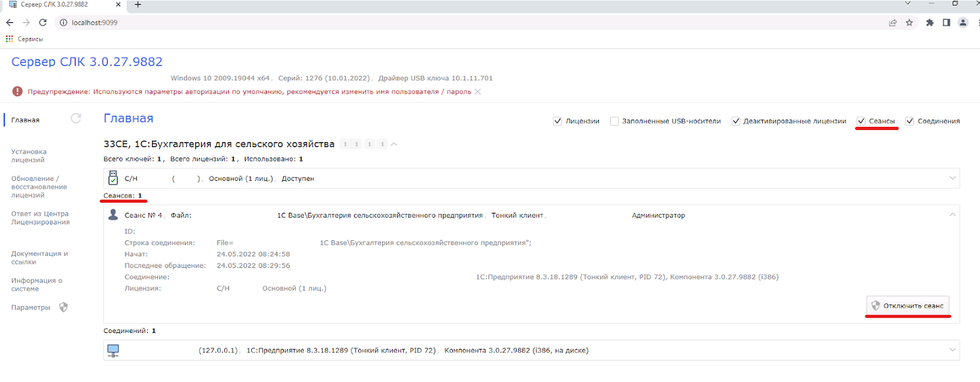Dismiss the warning with the X icon
The width and height of the screenshot is (980, 382).
tap(478, 91)
